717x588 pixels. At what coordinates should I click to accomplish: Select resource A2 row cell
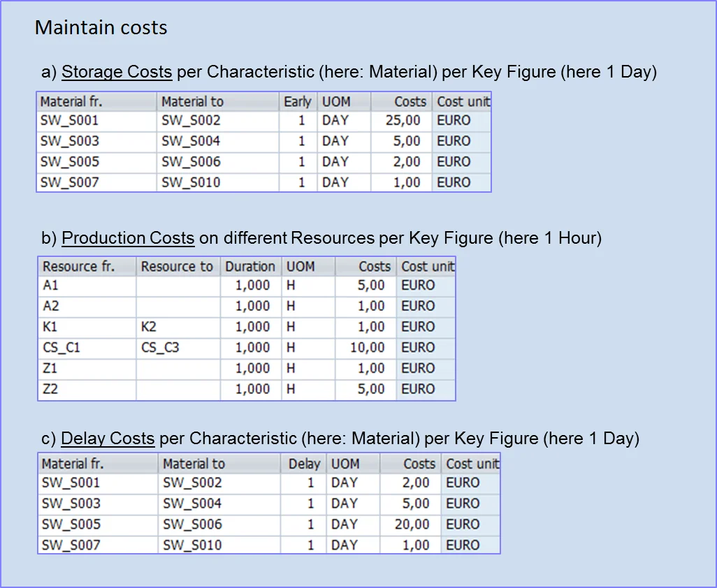[x=87, y=306]
